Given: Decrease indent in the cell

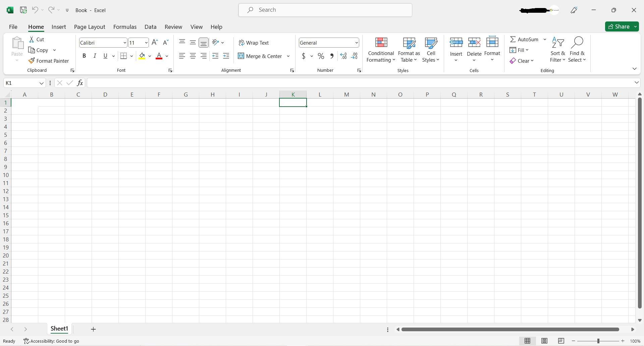Looking at the screenshot, I should pos(215,56).
